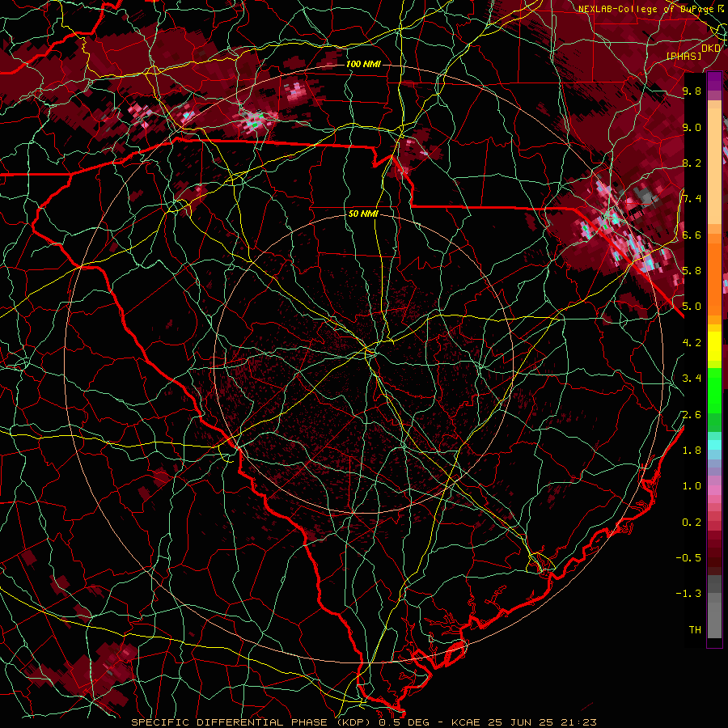Pick the gray segment of color bar
728x728 pixels.
(x=714, y=606)
